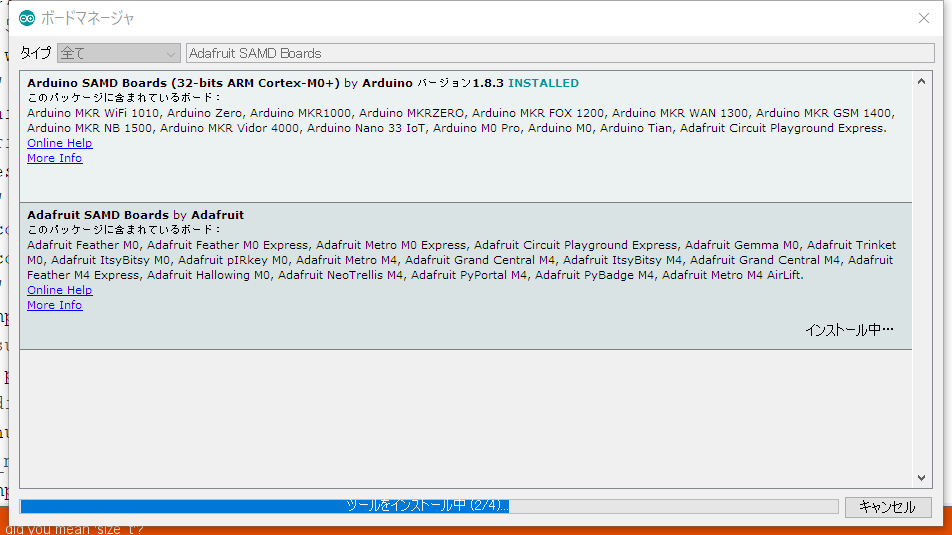Click the タイプ label beside the filter
Screen dimensions: 952x535
[x=35, y=53]
